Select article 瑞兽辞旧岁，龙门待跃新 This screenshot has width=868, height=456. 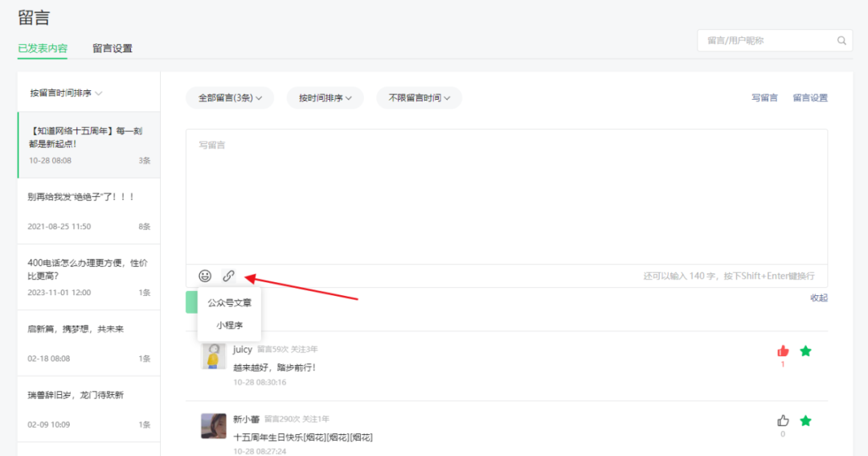point(88,409)
